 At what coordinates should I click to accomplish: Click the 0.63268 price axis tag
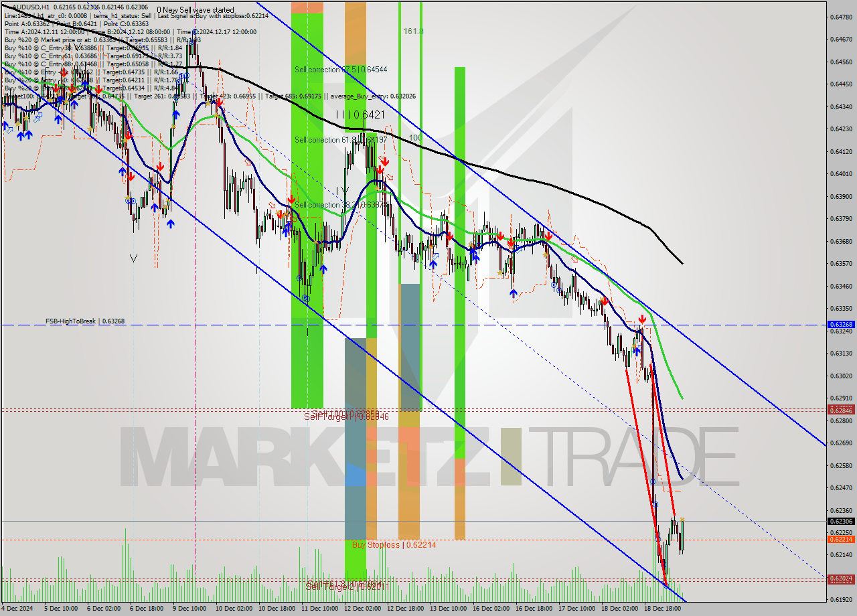pyautogui.click(x=841, y=324)
